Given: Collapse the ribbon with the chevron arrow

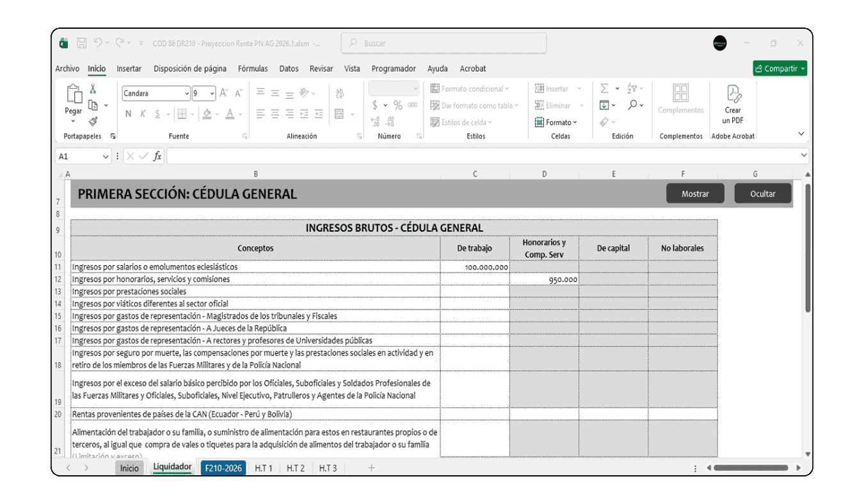Looking at the screenshot, I should 801,134.
